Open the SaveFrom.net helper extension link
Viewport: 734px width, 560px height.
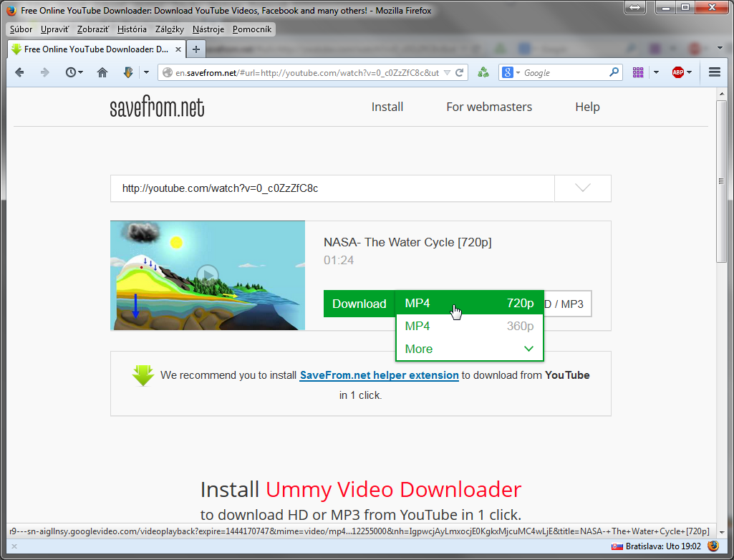pos(379,375)
